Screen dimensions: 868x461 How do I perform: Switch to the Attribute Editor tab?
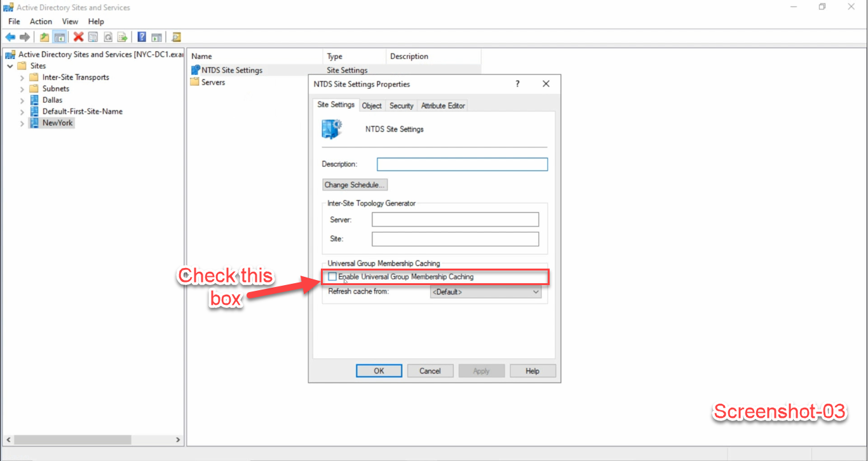[443, 105]
